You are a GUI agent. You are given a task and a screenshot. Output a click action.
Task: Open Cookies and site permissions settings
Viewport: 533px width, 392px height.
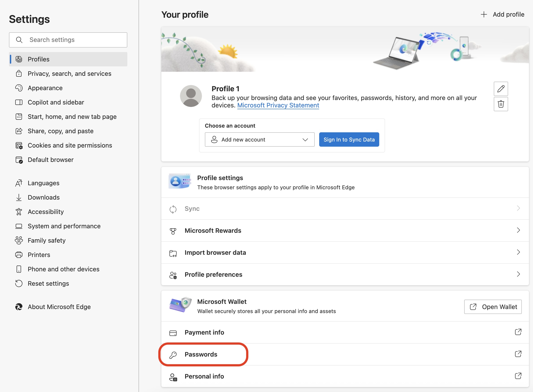point(68,146)
